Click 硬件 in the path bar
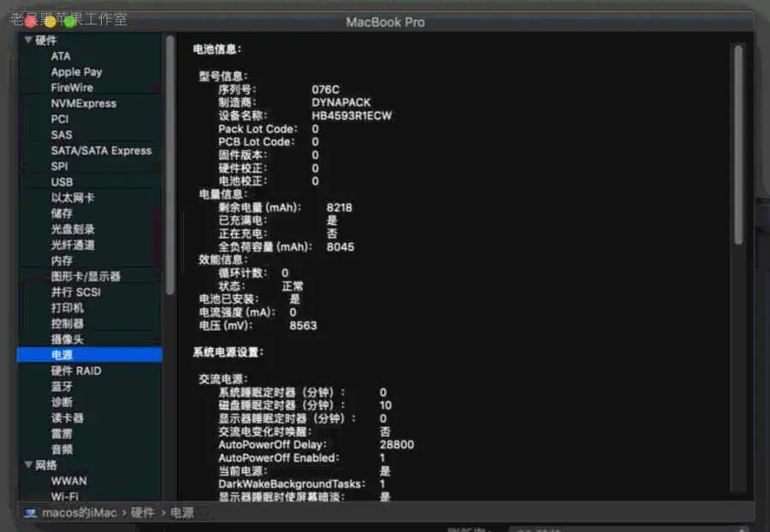The height and width of the screenshot is (532, 770). click(142, 513)
